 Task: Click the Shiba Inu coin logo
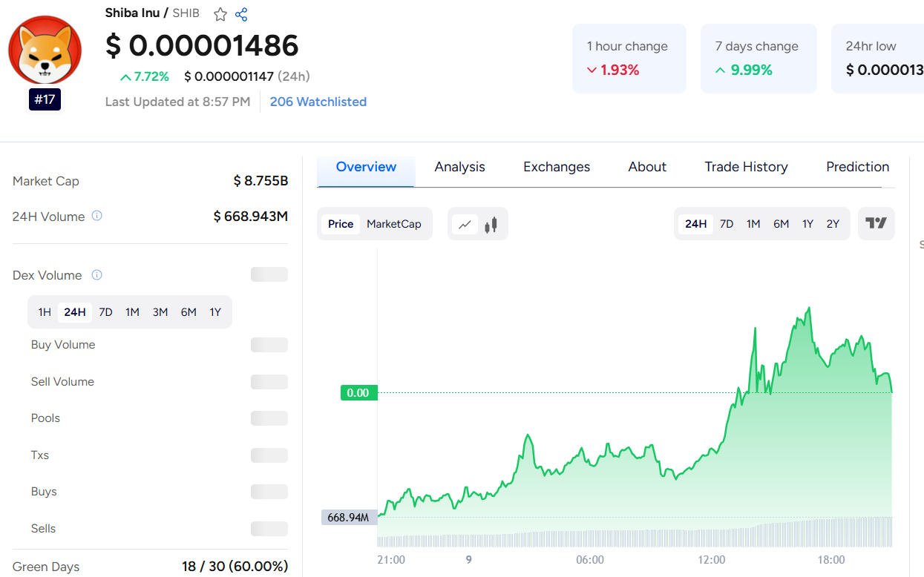[x=45, y=50]
